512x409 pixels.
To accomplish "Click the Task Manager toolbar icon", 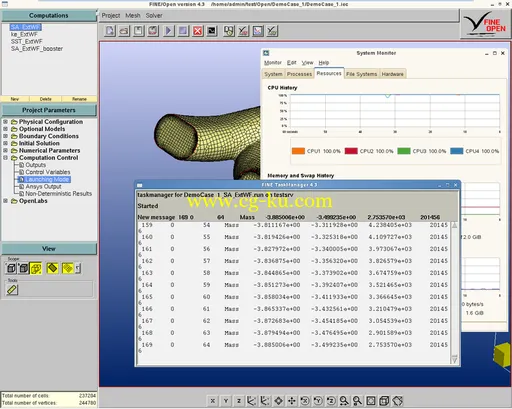I will click(229, 31).
